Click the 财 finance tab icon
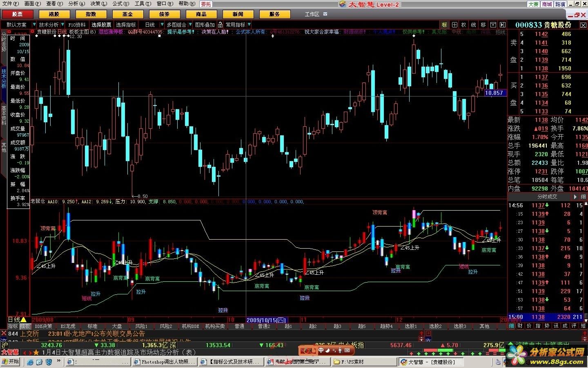The height and width of the screenshot is (368, 588). (x=520, y=326)
